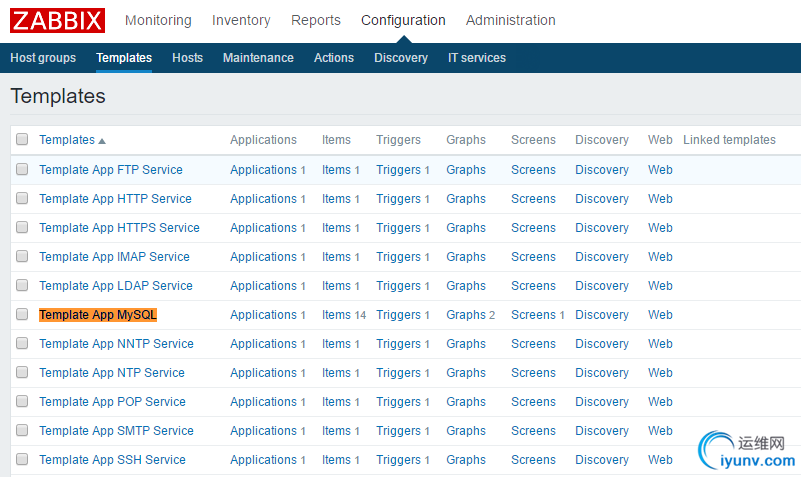Open Template App NTP Service
Image resolution: width=801 pixels, height=477 pixels.
(x=112, y=373)
